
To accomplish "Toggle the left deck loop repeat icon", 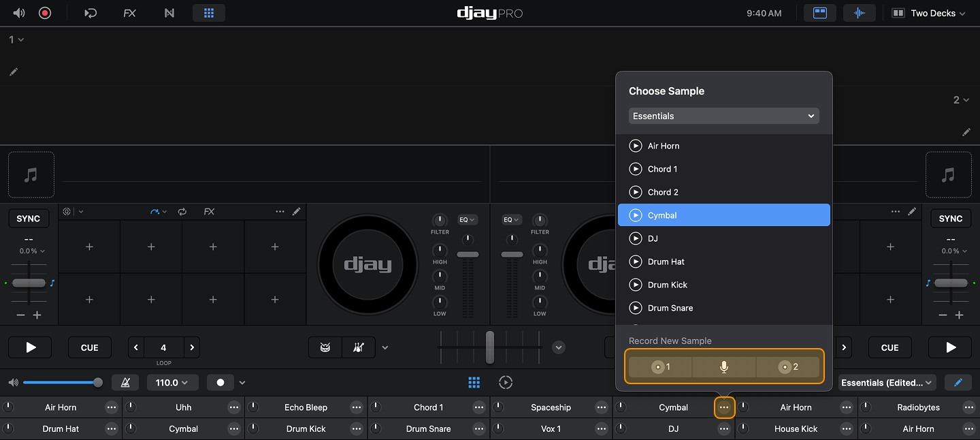I will point(182,212).
